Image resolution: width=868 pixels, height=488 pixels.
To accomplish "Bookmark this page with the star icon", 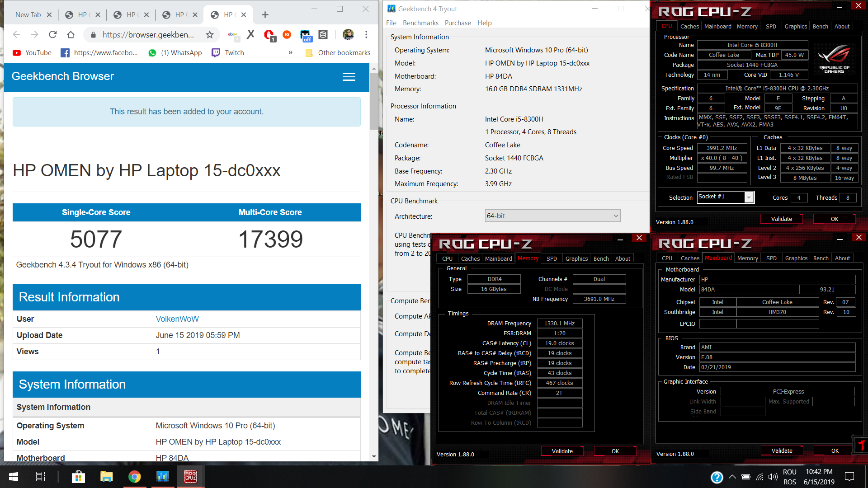I will point(209,35).
